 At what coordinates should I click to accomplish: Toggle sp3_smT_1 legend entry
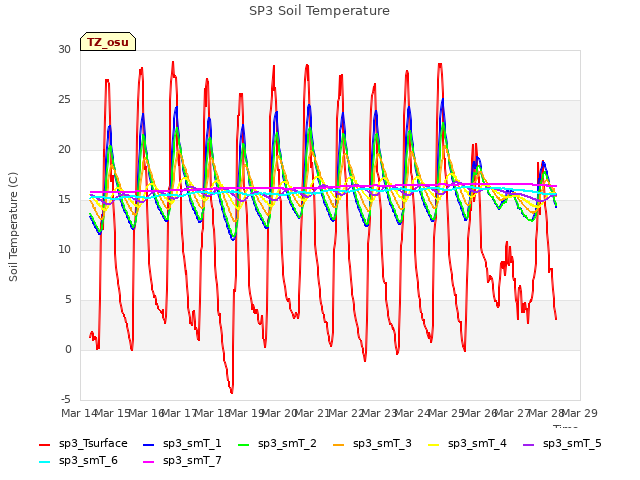pos(182,444)
